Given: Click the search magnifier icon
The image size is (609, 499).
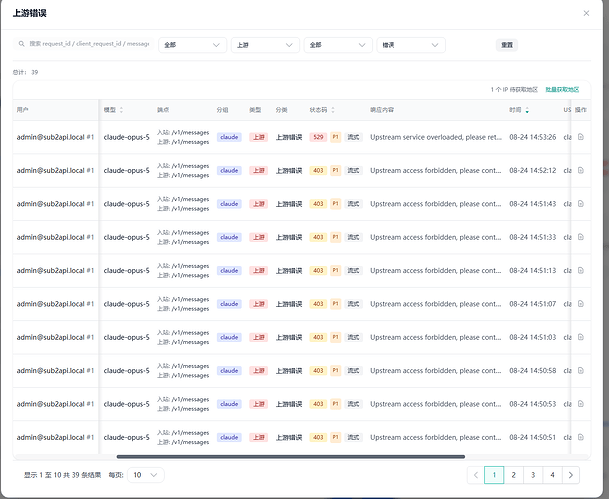Looking at the screenshot, I should [x=22, y=44].
